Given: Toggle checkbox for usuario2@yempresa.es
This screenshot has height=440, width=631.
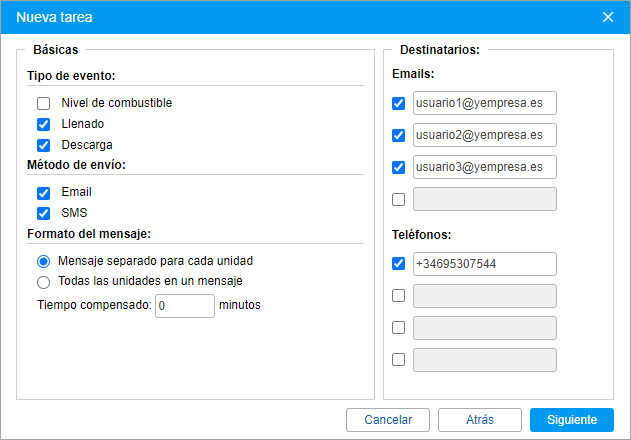Looking at the screenshot, I should pos(398,135).
